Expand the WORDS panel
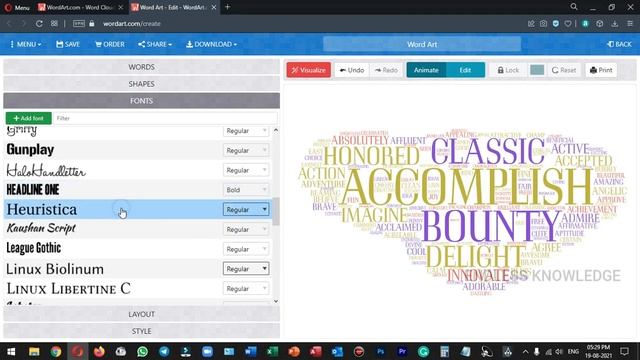The width and height of the screenshot is (640, 360). tap(141, 67)
